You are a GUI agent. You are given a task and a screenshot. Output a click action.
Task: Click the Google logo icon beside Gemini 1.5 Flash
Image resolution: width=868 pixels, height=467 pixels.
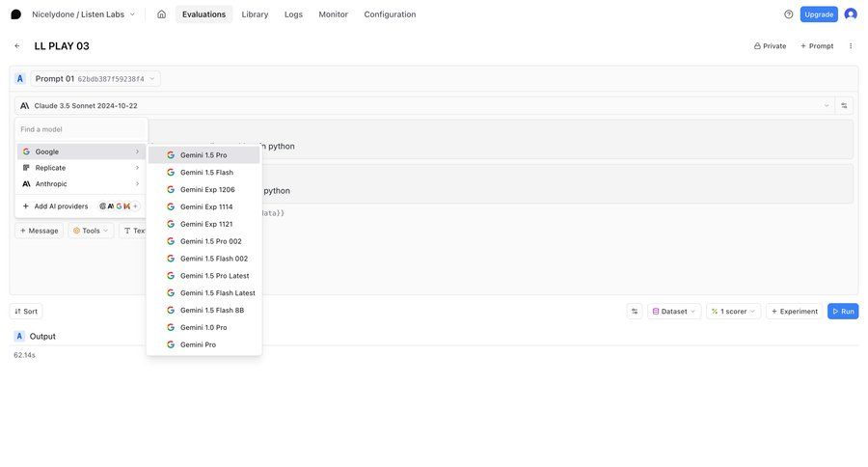tap(171, 173)
